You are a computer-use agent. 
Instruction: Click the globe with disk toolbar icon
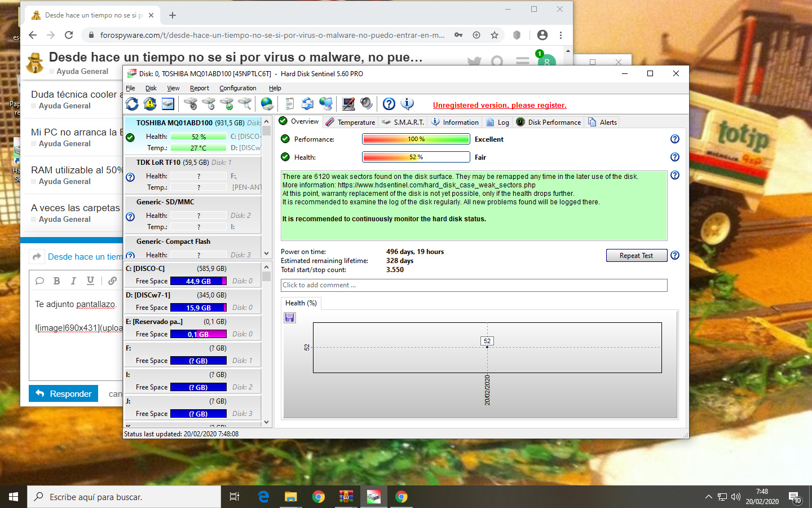[x=267, y=104]
